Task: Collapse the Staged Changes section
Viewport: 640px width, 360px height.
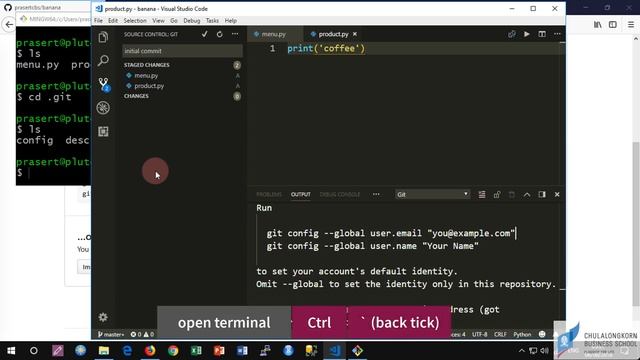Action: [x=147, y=65]
